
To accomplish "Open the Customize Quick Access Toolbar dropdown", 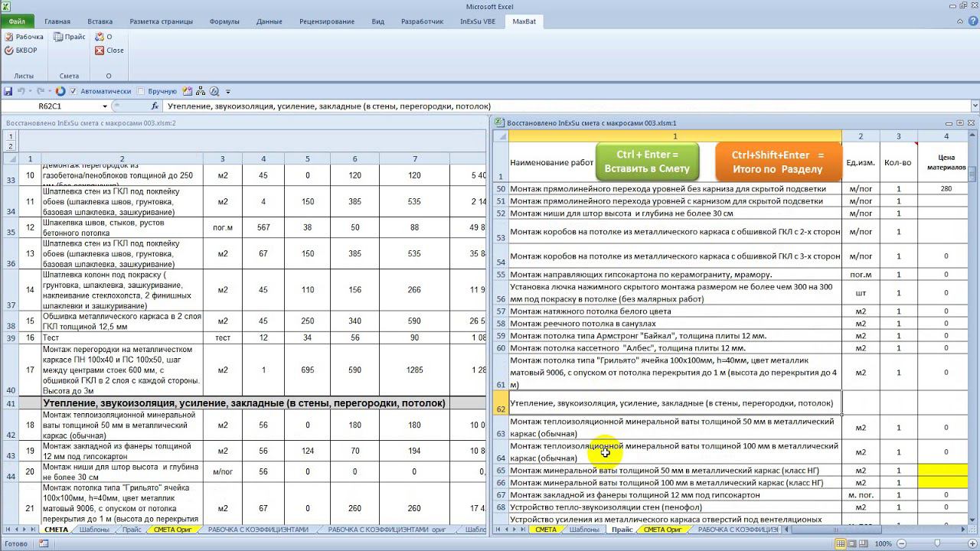I will pos(228,92).
